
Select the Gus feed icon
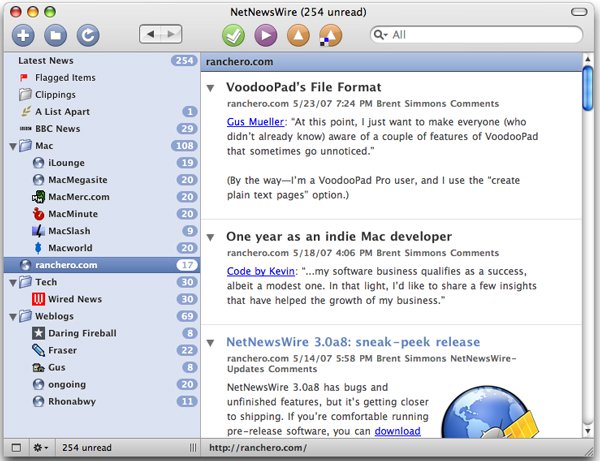[x=38, y=368]
